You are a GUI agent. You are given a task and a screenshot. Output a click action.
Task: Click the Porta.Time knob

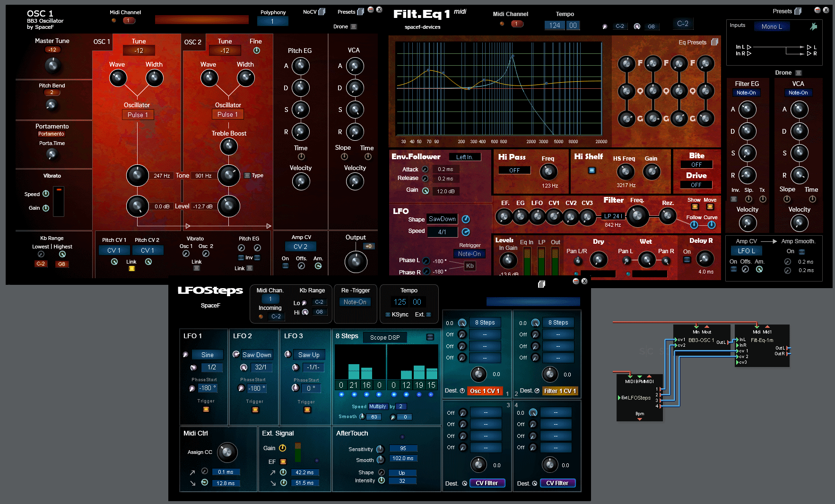point(52,154)
